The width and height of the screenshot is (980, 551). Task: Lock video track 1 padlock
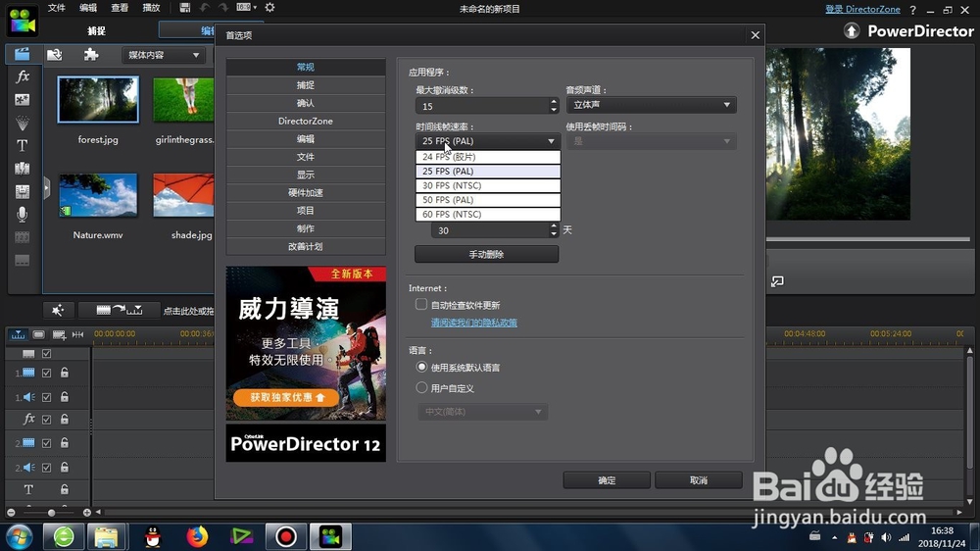65,373
